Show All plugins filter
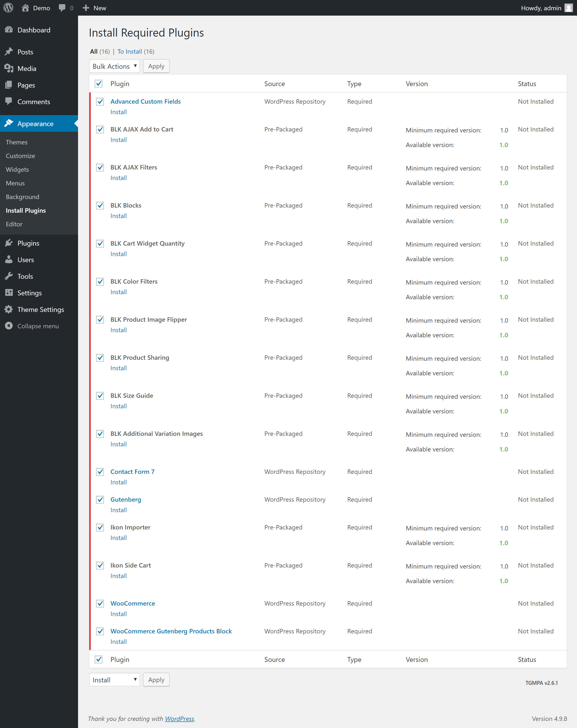The height and width of the screenshot is (728, 577). coord(93,51)
